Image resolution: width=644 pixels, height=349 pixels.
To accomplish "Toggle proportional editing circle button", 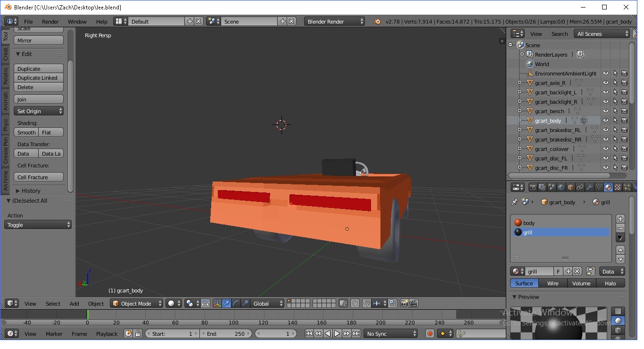I will tap(355, 303).
